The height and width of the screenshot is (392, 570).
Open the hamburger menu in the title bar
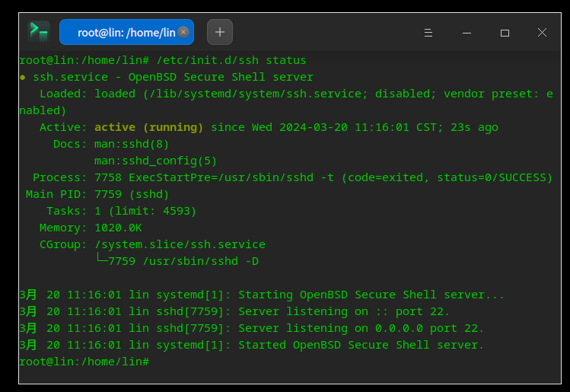[428, 33]
